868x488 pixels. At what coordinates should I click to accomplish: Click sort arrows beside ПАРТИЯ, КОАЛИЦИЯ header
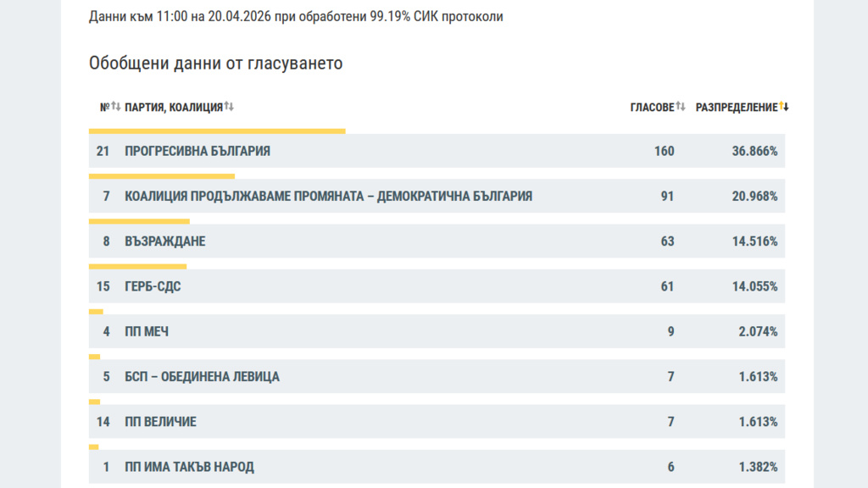click(229, 107)
